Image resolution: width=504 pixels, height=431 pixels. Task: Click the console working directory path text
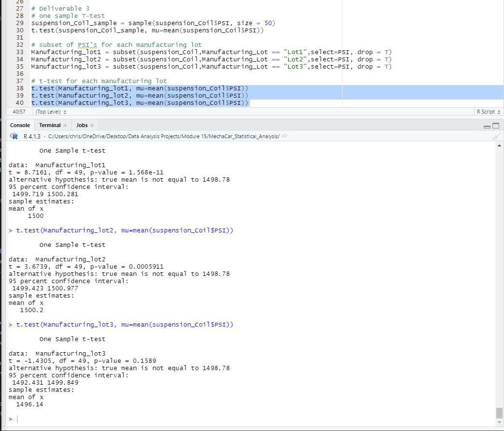tap(164, 136)
